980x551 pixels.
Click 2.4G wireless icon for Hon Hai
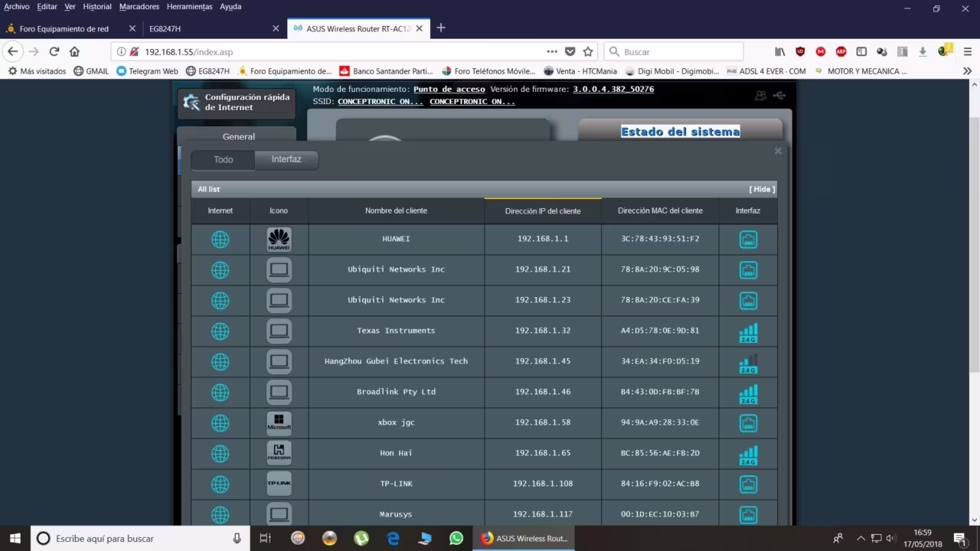tap(748, 455)
